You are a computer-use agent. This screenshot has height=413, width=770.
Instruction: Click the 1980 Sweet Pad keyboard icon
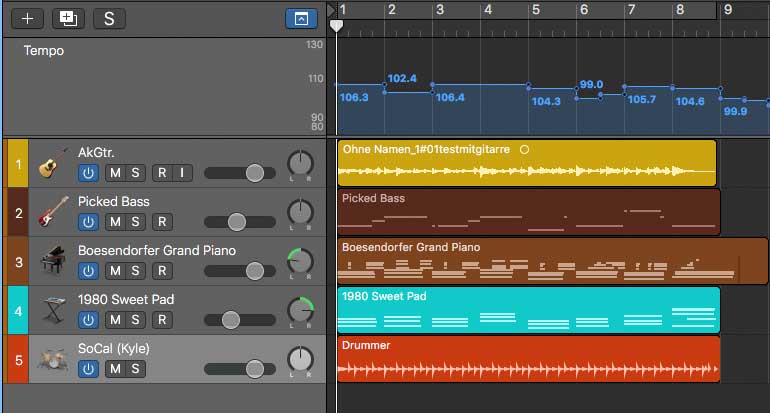click(x=53, y=310)
